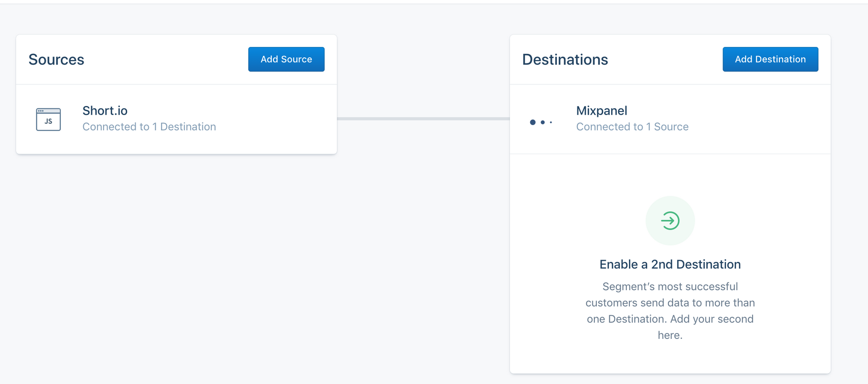Click the "here." word in the description

coord(670,335)
